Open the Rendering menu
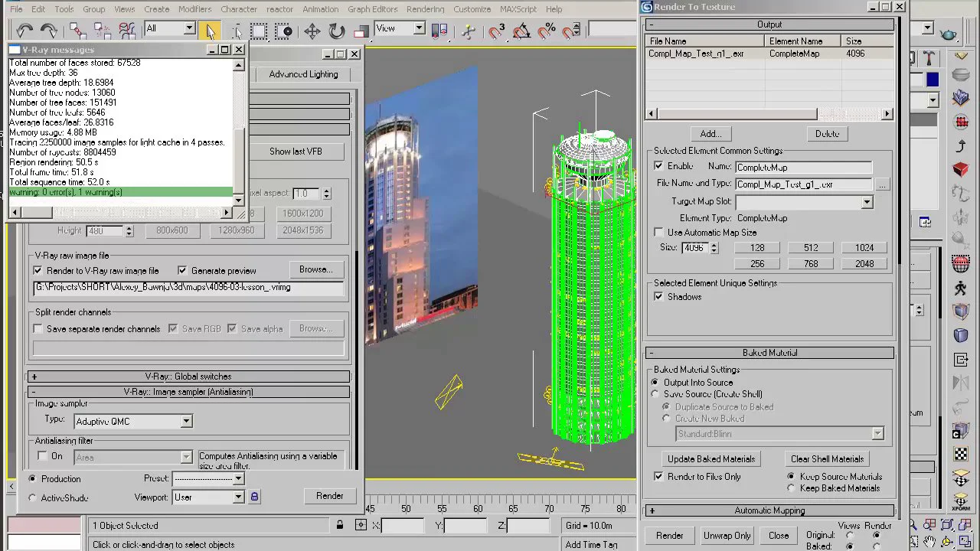Screen dimensions: 980x551 [x=425, y=9]
